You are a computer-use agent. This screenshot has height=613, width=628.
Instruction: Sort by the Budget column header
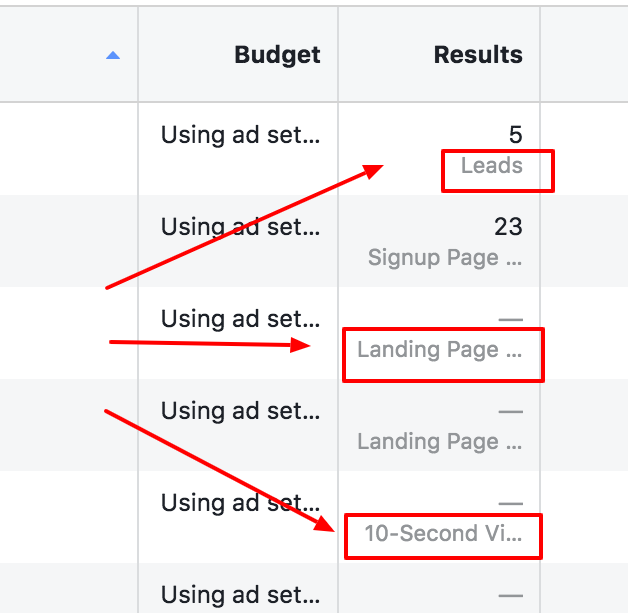(x=277, y=54)
